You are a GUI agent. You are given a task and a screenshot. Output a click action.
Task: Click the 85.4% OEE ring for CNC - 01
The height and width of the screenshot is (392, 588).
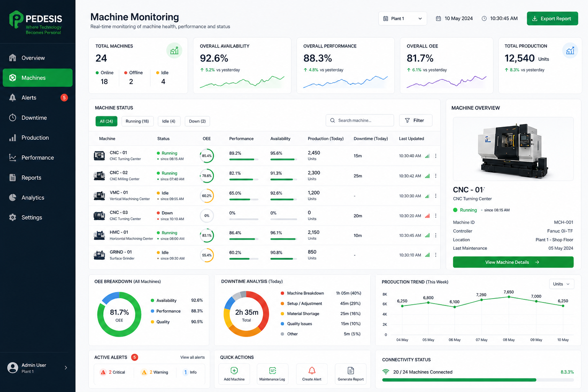click(207, 156)
